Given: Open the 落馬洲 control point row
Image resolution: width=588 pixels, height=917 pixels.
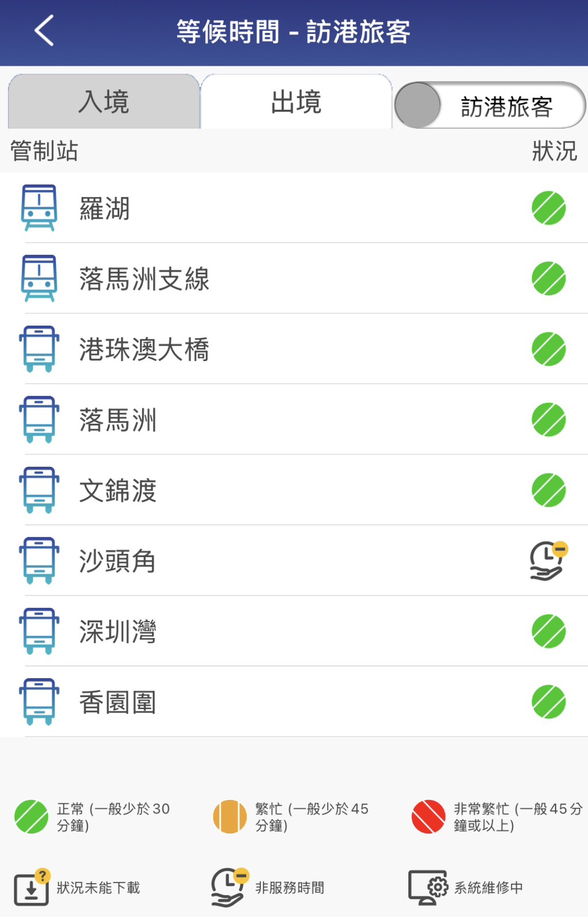Looking at the screenshot, I should [118, 420].
